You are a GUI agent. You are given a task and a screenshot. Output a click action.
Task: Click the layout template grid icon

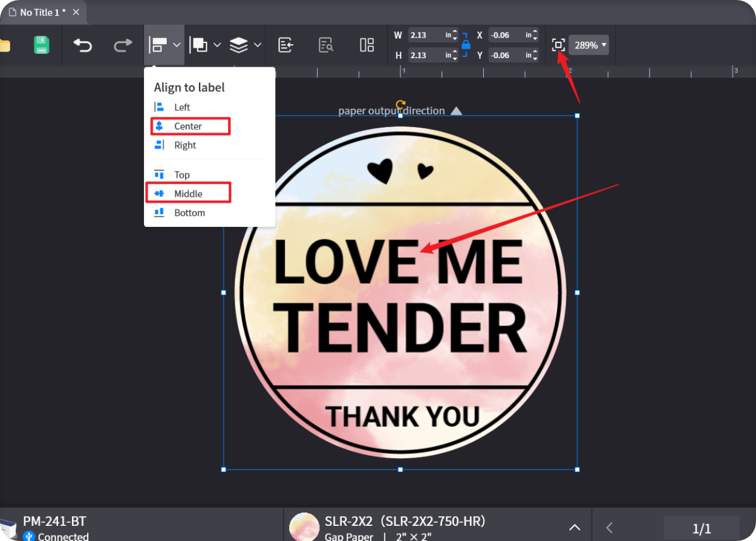tap(367, 45)
